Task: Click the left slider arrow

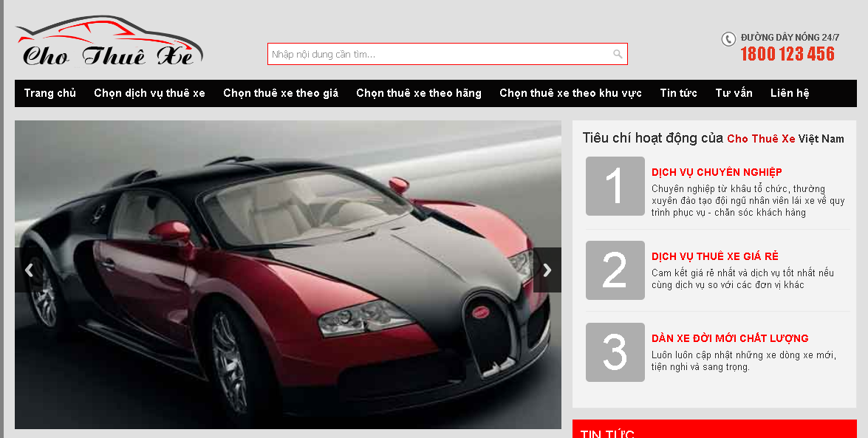Action: click(x=29, y=270)
